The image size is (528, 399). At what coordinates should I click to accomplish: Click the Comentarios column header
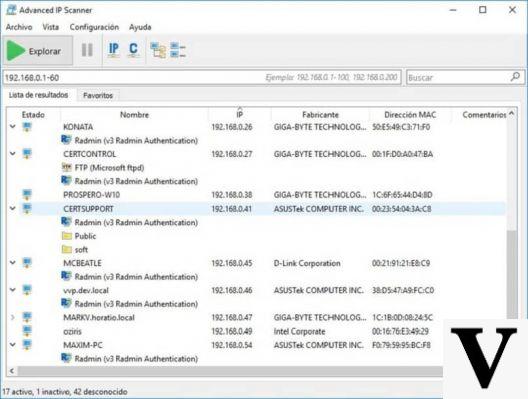pos(484,115)
